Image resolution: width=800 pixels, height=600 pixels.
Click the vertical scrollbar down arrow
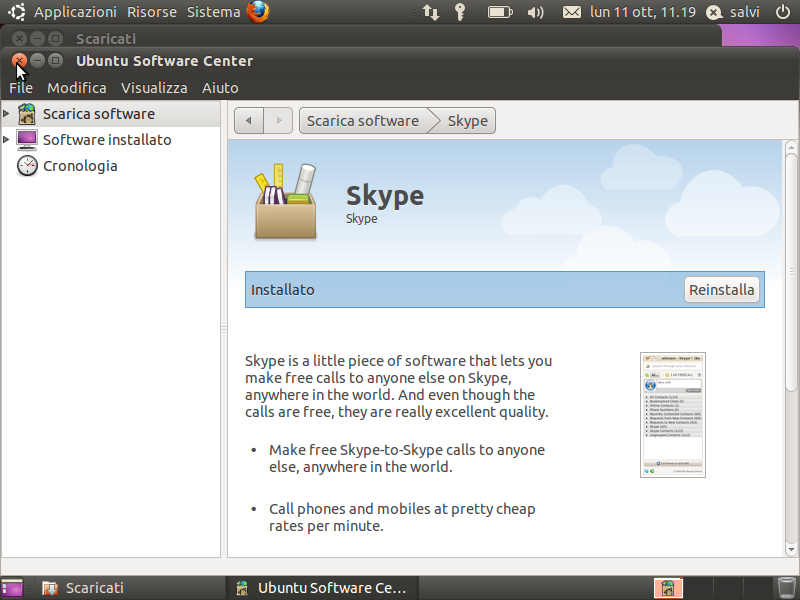point(791,549)
